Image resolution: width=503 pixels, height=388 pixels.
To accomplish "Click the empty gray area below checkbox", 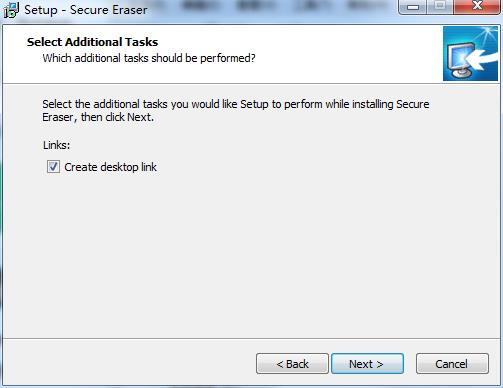I will 250,253.
